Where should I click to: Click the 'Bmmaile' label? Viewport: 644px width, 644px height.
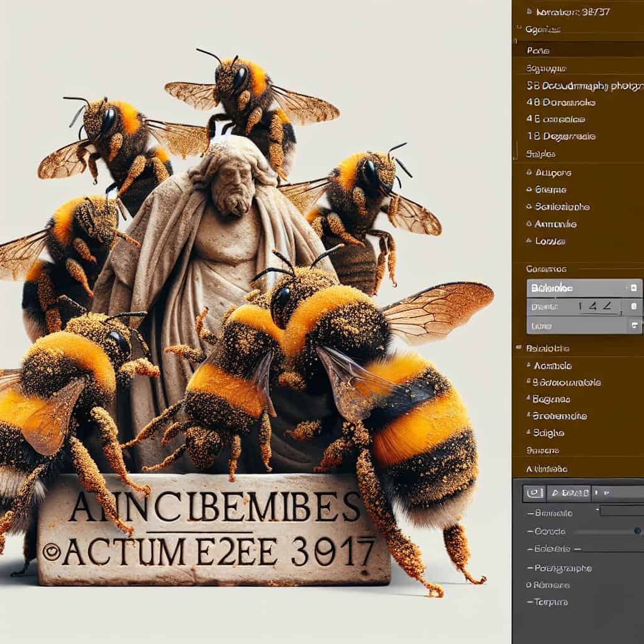tap(553, 513)
